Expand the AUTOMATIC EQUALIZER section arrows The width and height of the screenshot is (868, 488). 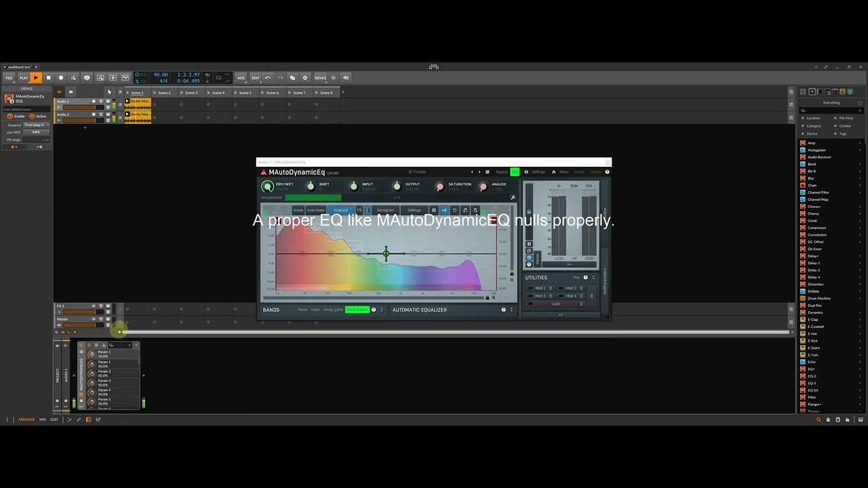pyautogui.click(x=511, y=310)
